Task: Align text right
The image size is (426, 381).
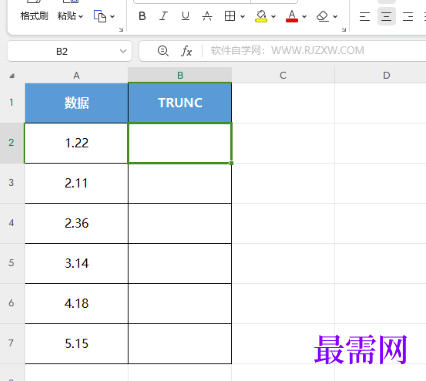Action: tap(408, 16)
